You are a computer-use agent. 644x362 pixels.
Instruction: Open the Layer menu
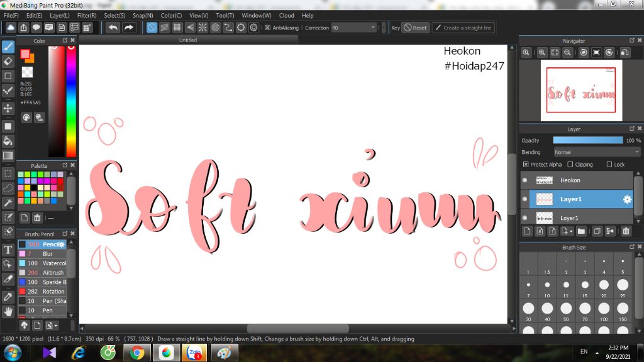60,15
